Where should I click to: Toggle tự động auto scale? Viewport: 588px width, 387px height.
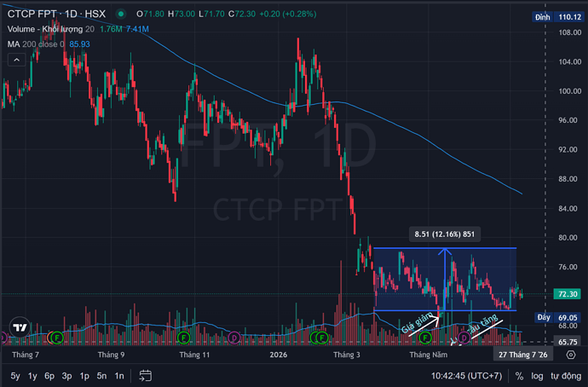pyautogui.click(x=566, y=376)
